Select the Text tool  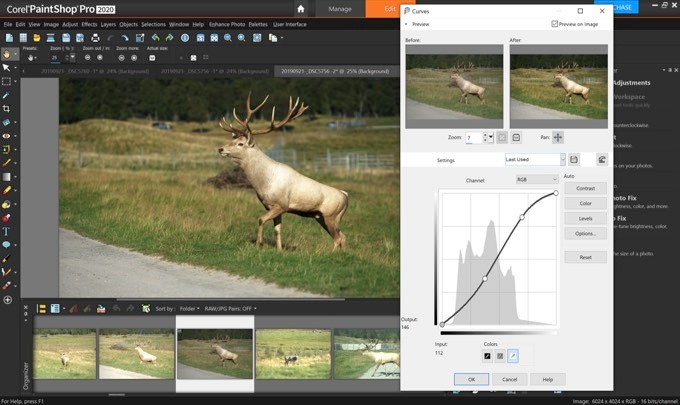pos(7,231)
